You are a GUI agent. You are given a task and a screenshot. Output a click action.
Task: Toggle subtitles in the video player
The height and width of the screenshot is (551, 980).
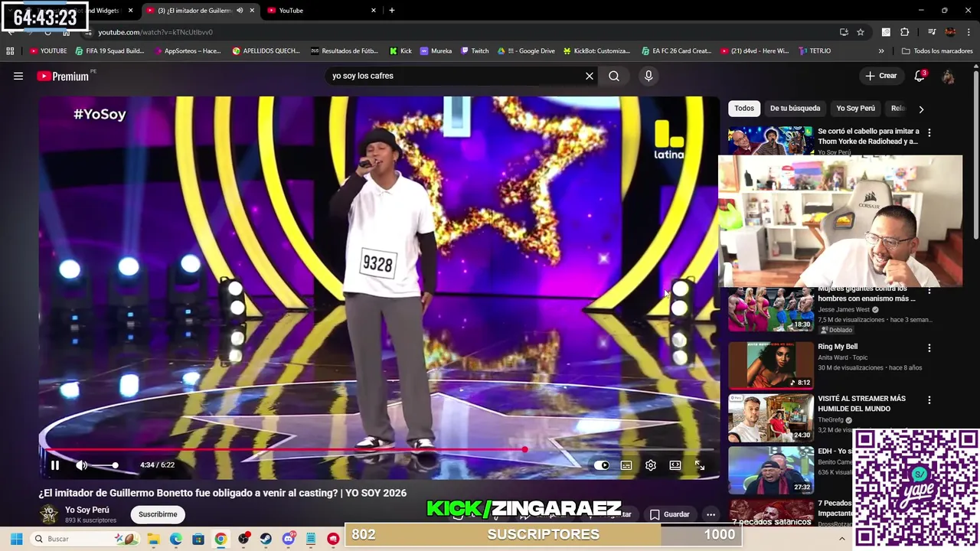pyautogui.click(x=626, y=465)
